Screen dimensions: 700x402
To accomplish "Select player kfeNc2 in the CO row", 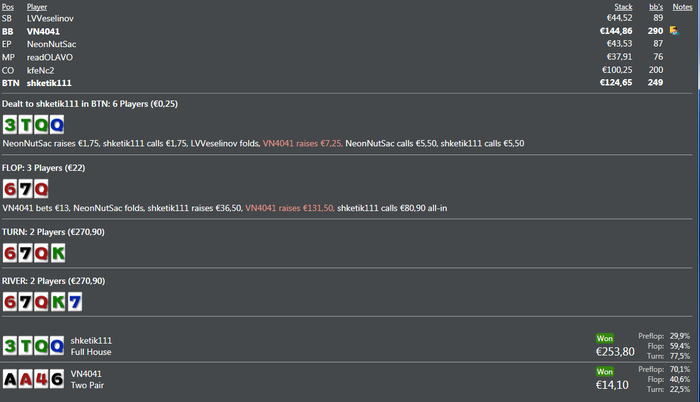I will click(x=44, y=70).
